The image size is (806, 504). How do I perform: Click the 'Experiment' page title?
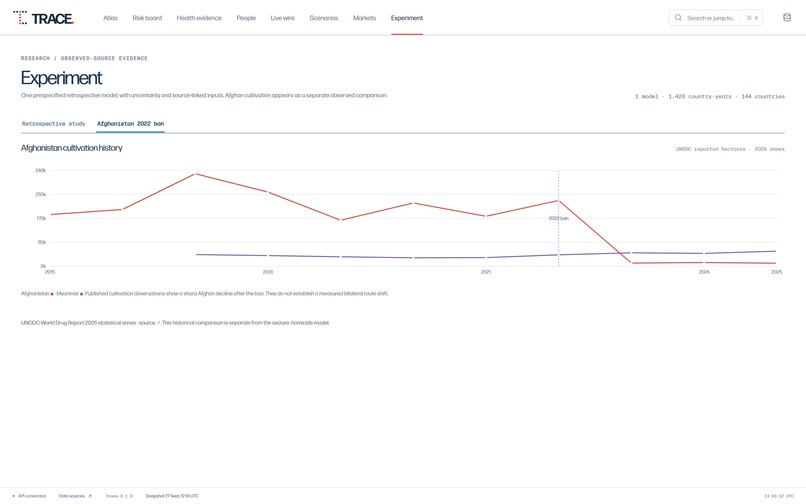(x=61, y=78)
